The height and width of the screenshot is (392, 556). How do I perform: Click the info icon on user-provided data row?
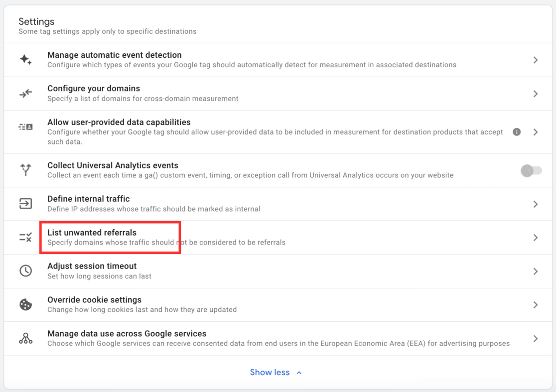(517, 131)
